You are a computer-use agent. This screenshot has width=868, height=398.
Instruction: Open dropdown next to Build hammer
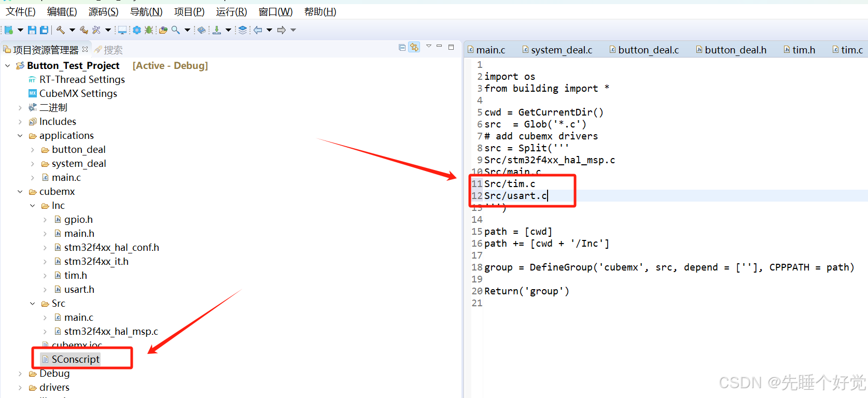pos(72,30)
